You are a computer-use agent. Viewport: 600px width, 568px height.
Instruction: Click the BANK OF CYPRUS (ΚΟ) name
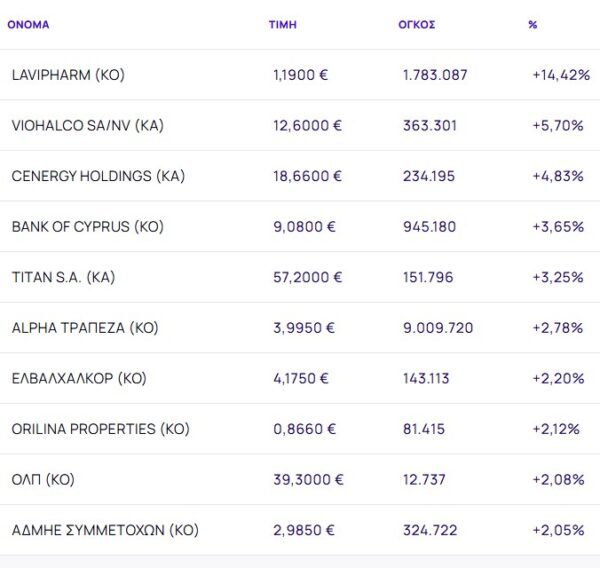[87, 226]
